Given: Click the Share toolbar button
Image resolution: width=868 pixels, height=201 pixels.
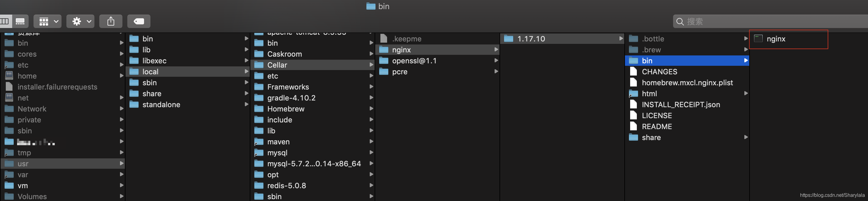Looking at the screenshot, I should [x=111, y=22].
